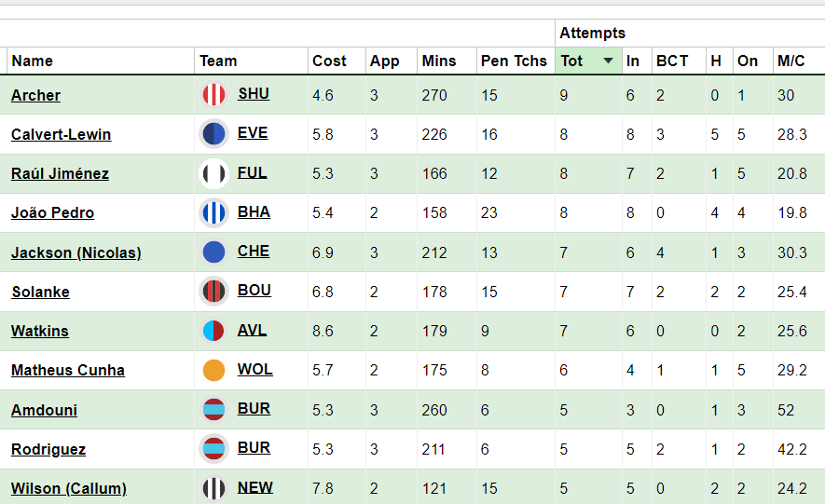Open Calvert-Lewin player link

pyautogui.click(x=61, y=134)
